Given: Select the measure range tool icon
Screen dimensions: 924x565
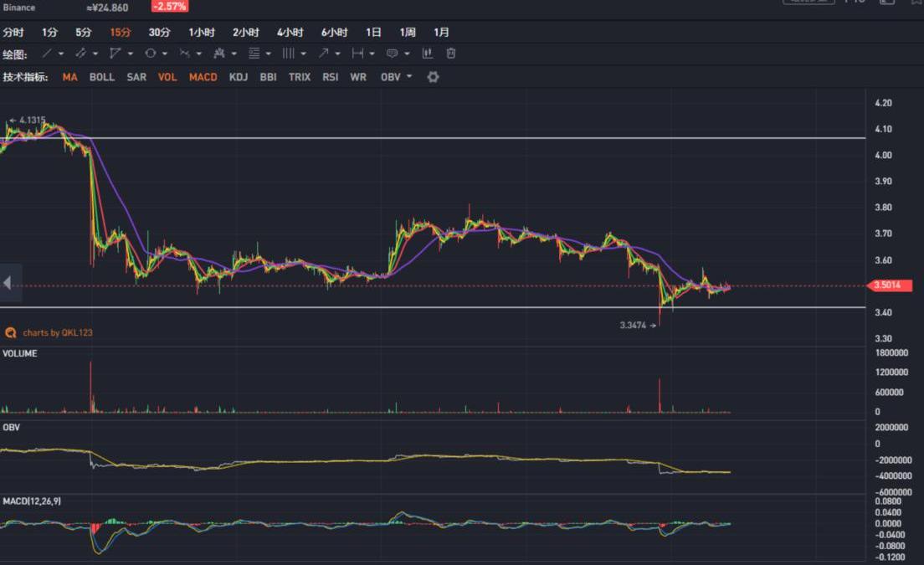Looking at the screenshot, I should point(357,54).
